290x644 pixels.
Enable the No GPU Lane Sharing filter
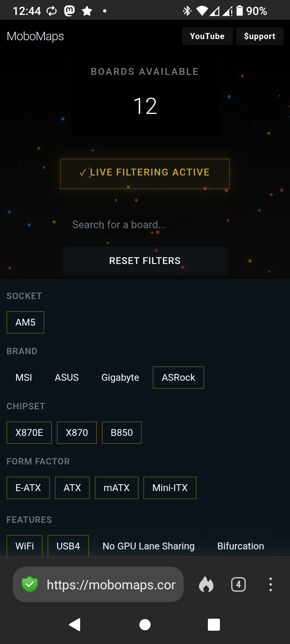149,546
